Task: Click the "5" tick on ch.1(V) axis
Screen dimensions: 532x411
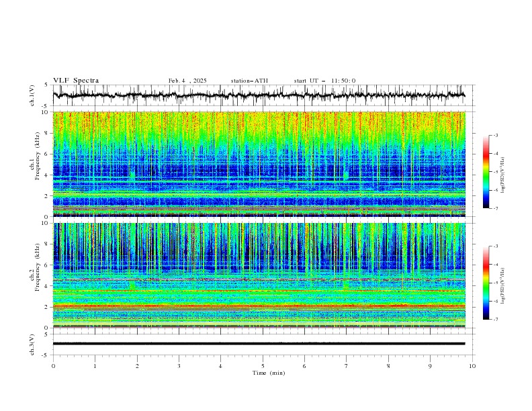Action: [46, 85]
